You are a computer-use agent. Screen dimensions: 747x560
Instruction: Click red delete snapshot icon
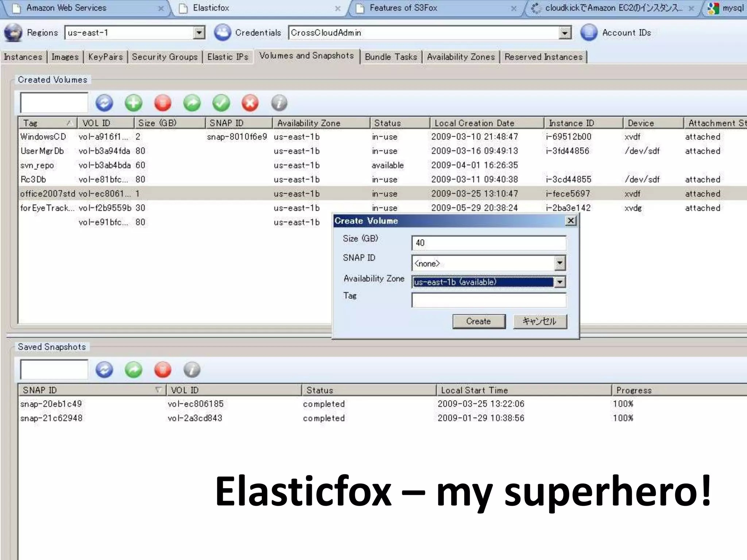pyautogui.click(x=163, y=370)
